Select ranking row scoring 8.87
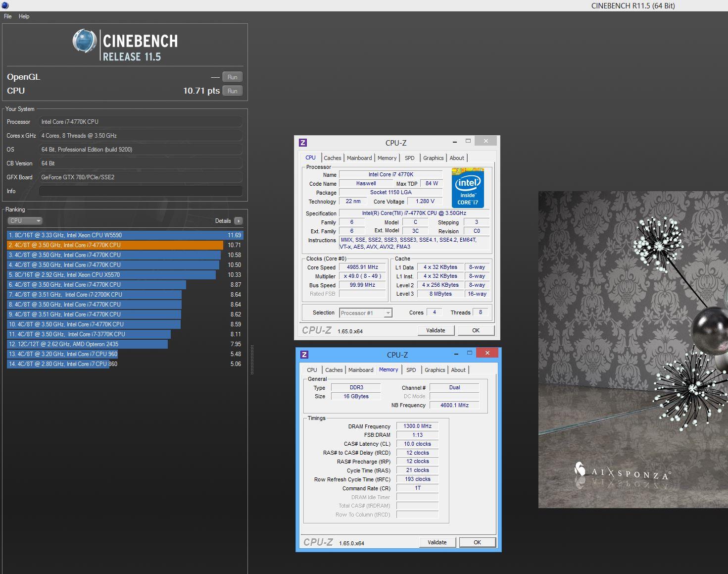This screenshot has height=574, width=728. point(125,285)
